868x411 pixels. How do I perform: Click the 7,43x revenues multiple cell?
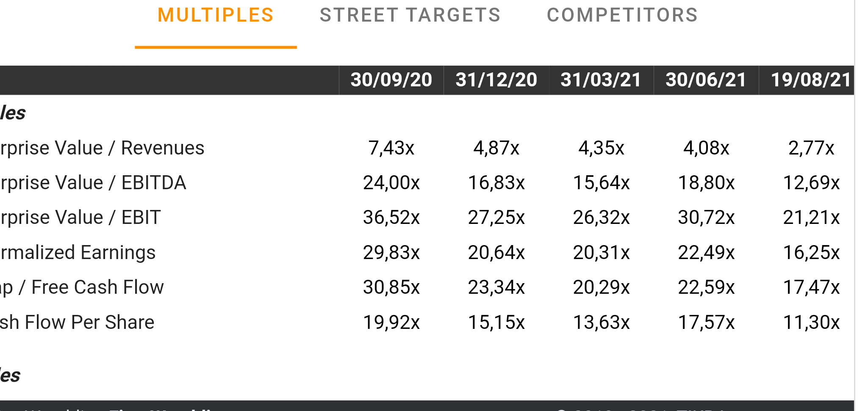391,148
